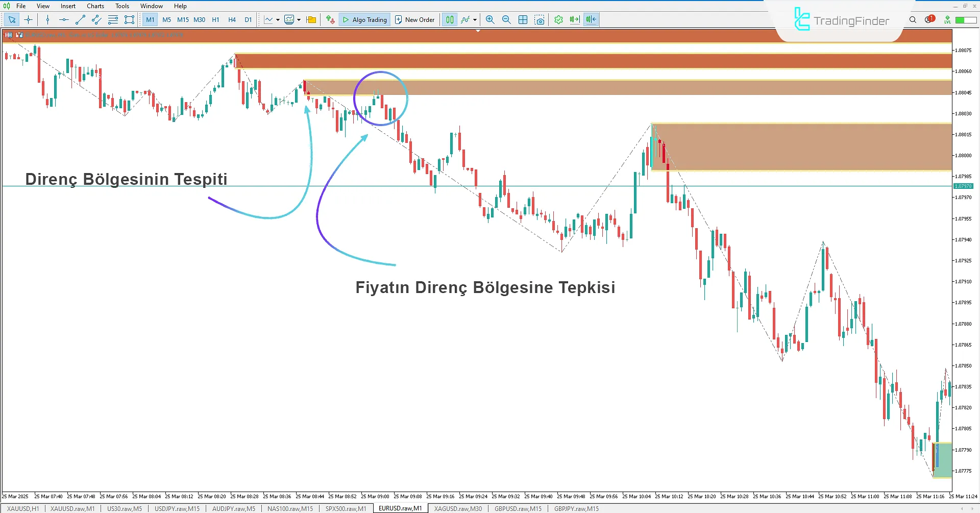Choose the trendline drawing tool

tap(80, 20)
